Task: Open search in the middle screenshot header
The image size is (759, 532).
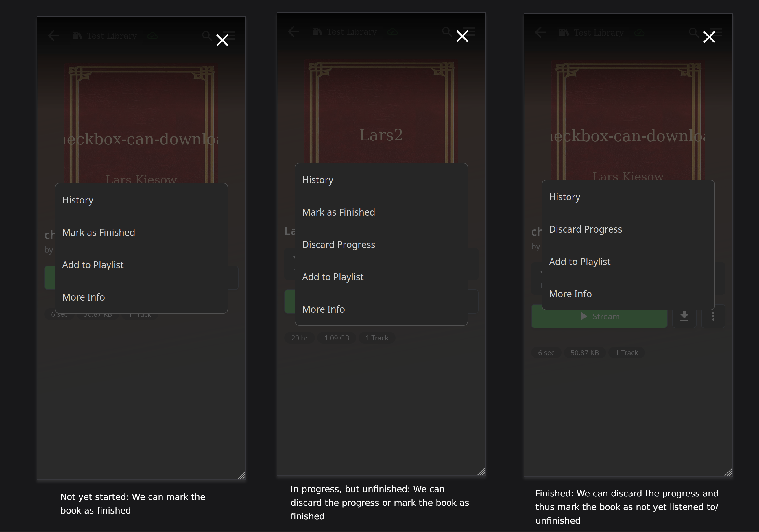Action: pos(447,32)
